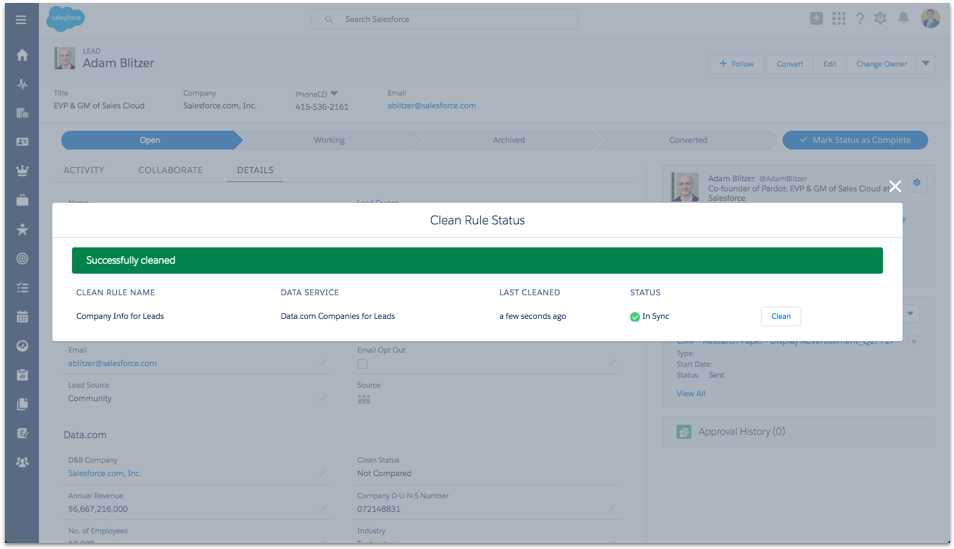Select the Converted status stage
This screenshot has height=549, width=954.
click(688, 140)
